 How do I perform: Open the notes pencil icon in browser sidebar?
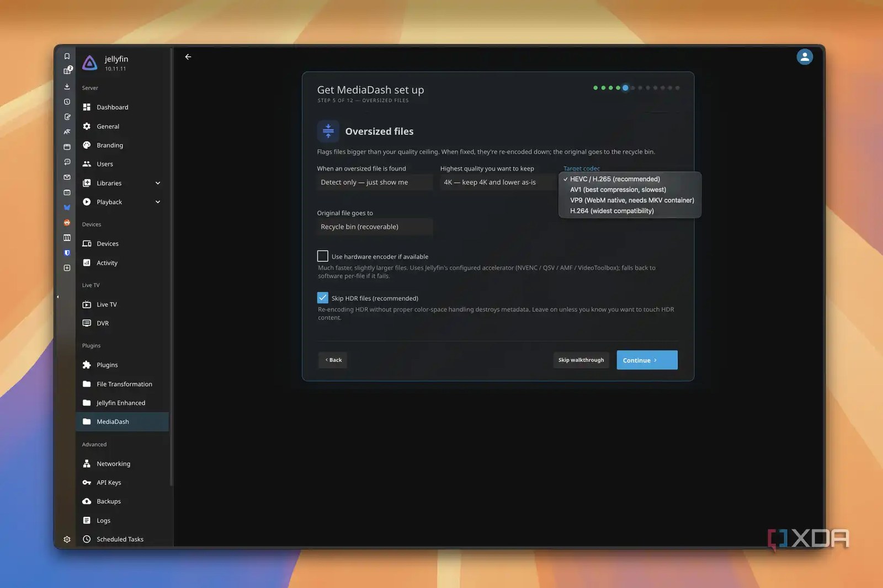point(67,117)
